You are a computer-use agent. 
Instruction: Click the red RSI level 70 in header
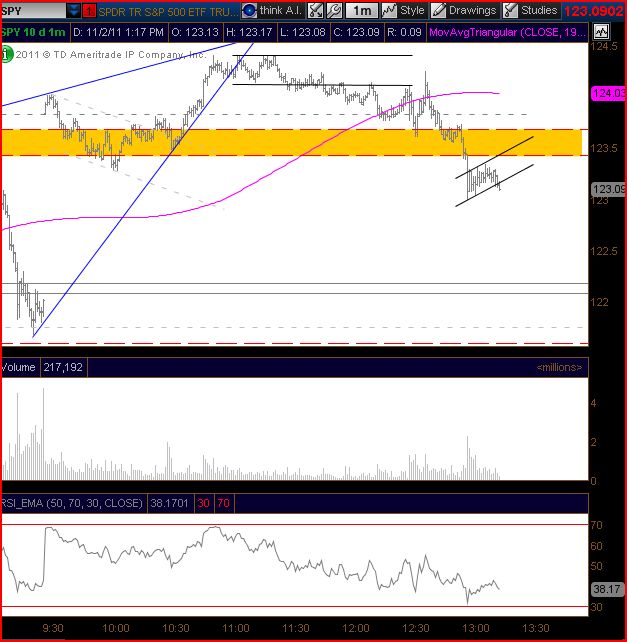tap(224, 503)
